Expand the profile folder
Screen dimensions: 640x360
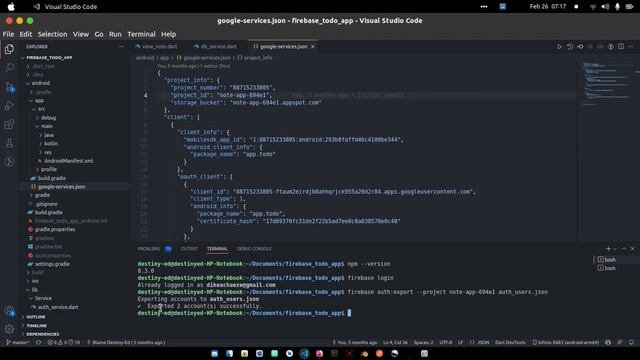click(x=49, y=169)
